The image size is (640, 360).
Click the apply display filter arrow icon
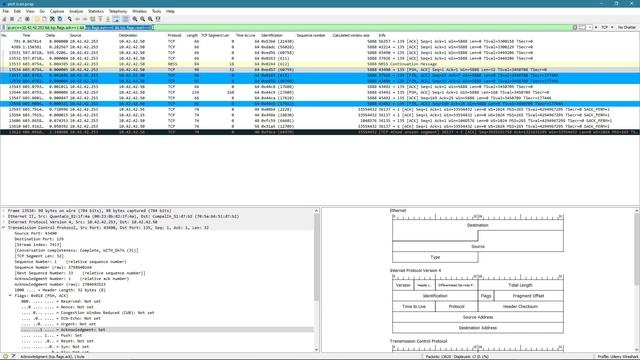[582, 27]
